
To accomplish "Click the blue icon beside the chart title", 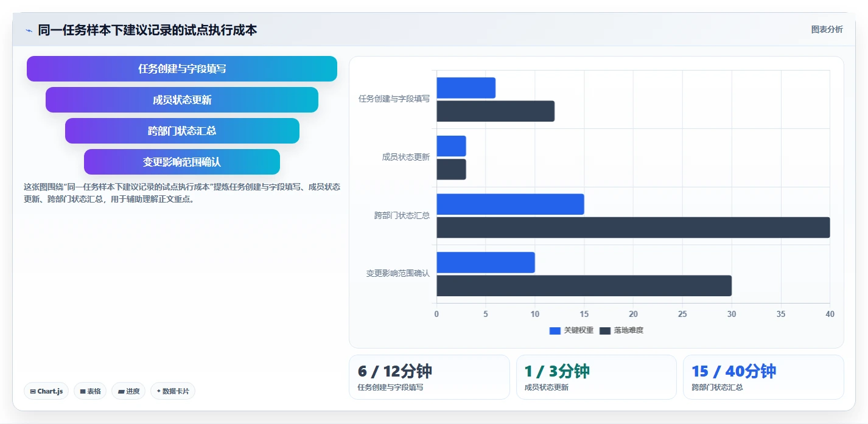I will [x=29, y=30].
